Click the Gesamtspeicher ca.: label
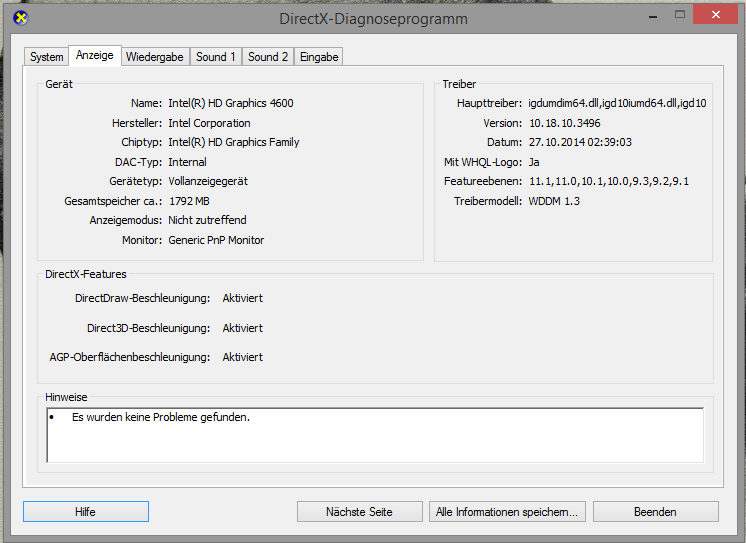 point(113,201)
